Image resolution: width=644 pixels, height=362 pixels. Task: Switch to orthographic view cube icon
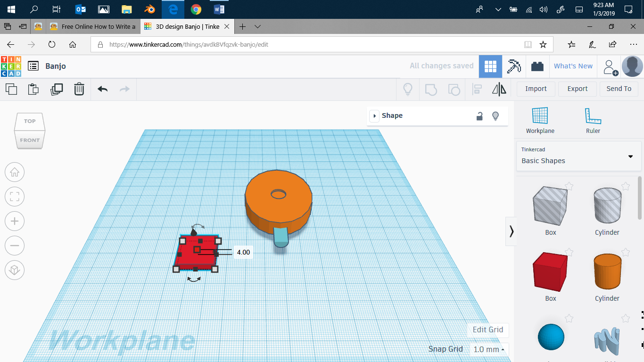pos(15,270)
